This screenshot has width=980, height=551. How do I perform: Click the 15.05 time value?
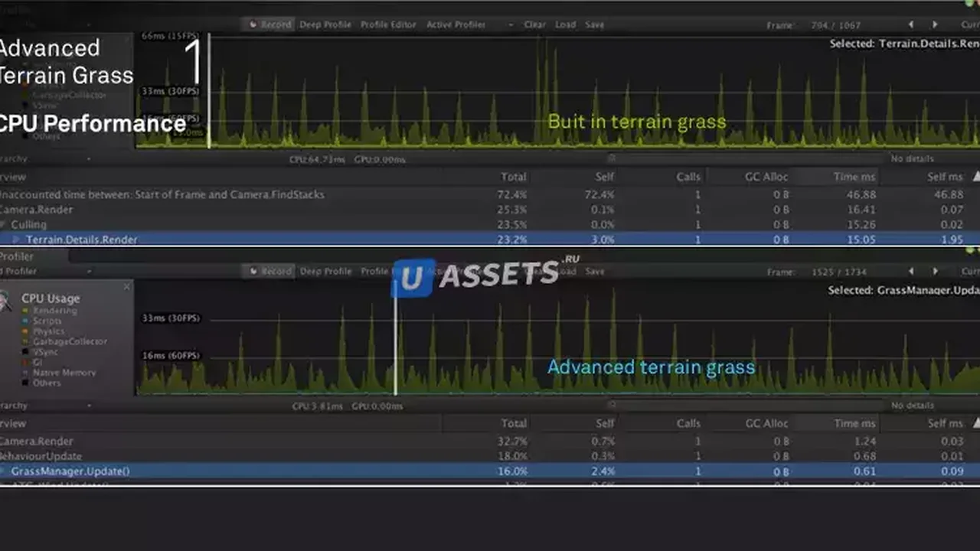pos(863,240)
